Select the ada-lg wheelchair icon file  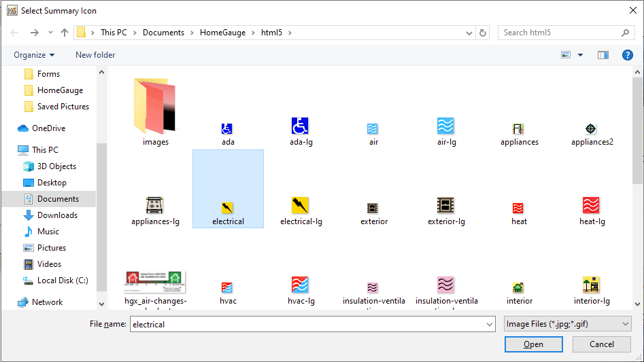click(x=300, y=126)
